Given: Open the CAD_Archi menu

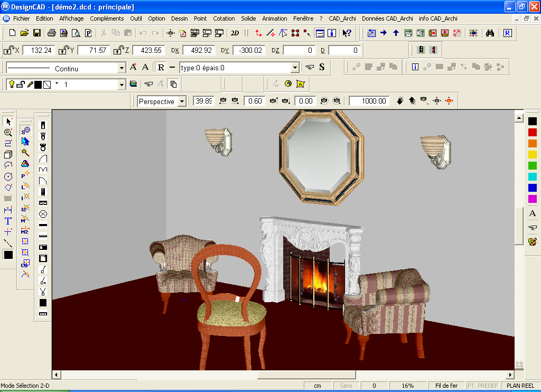Looking at the screenshot, I should (342, 18).
